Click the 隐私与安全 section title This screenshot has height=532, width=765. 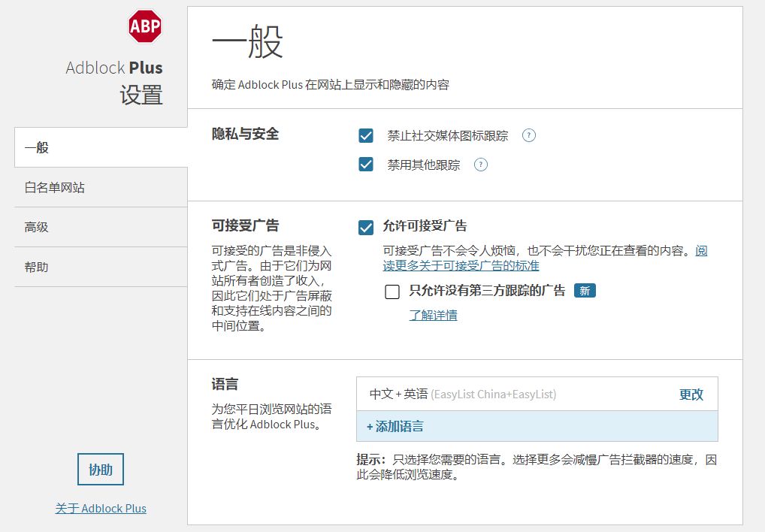tap(245, 134)
